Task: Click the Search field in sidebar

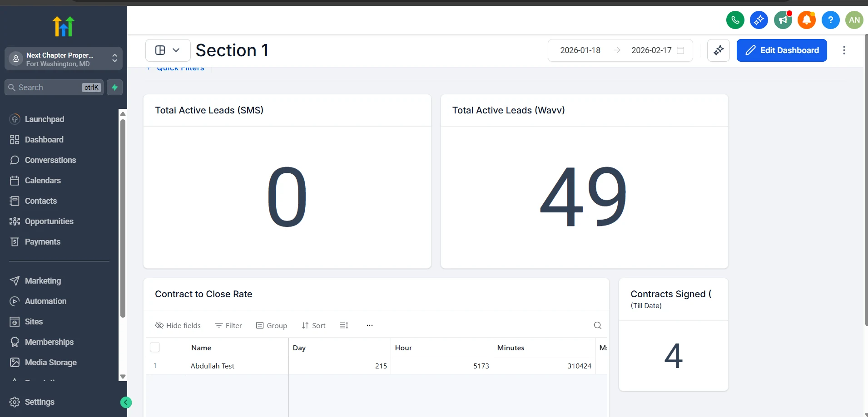Action: pos(54,88)
